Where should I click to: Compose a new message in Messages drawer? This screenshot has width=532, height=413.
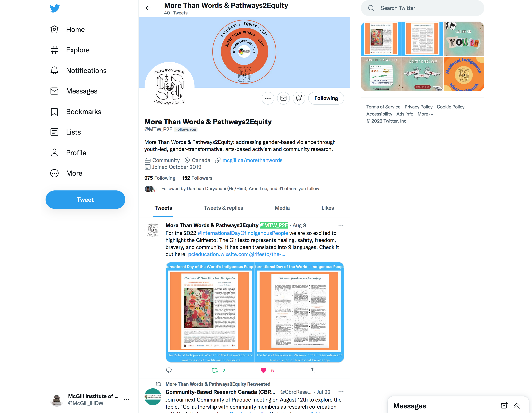click(504, 406)
